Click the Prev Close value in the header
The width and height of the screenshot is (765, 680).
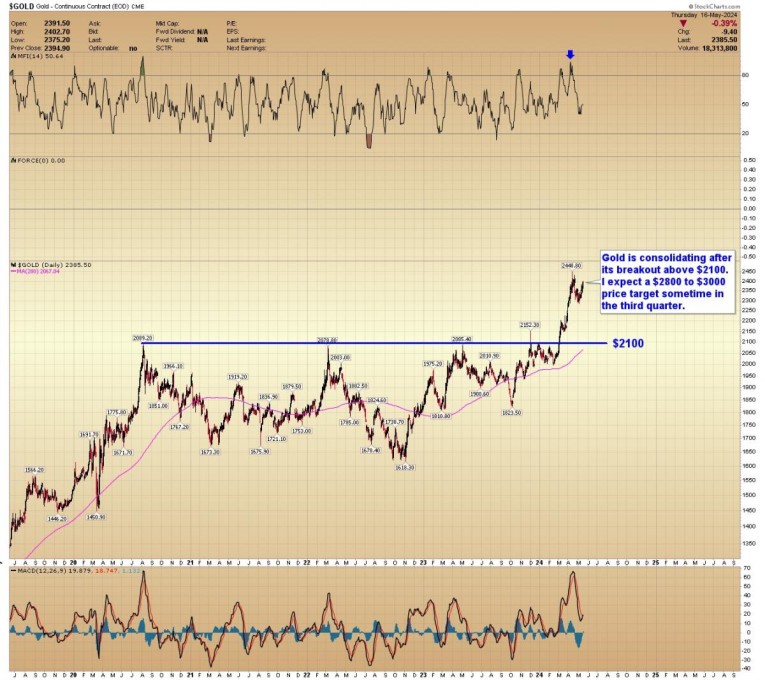pyautogui.click(x=56, y=47)
